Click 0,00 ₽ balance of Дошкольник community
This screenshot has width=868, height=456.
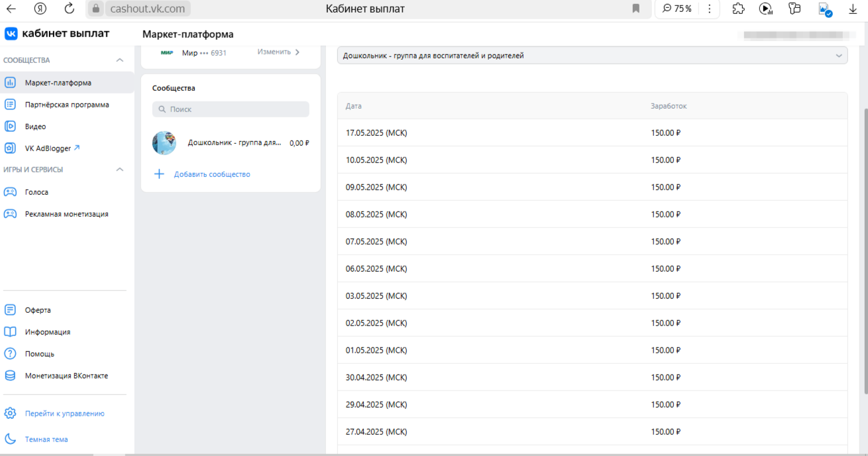(x=299, y=142)
